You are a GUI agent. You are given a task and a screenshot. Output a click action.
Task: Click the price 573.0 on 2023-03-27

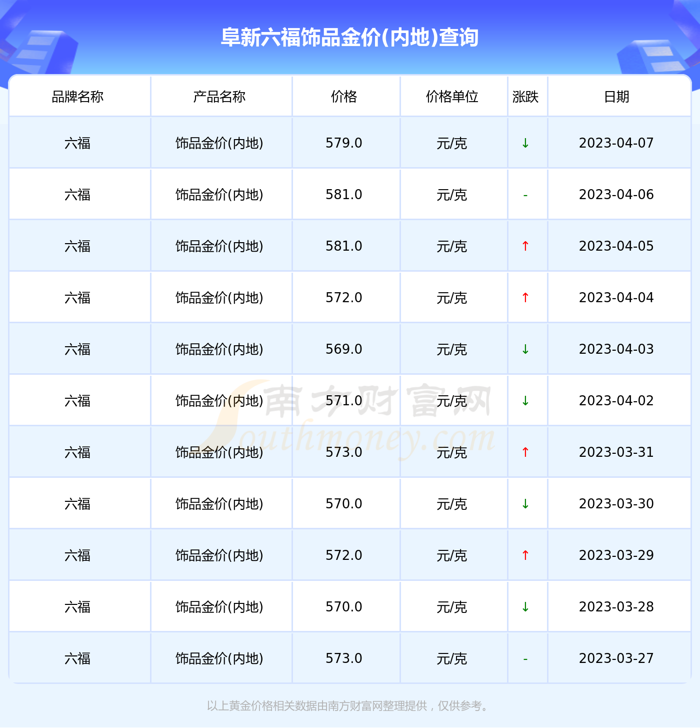point(344,658)
